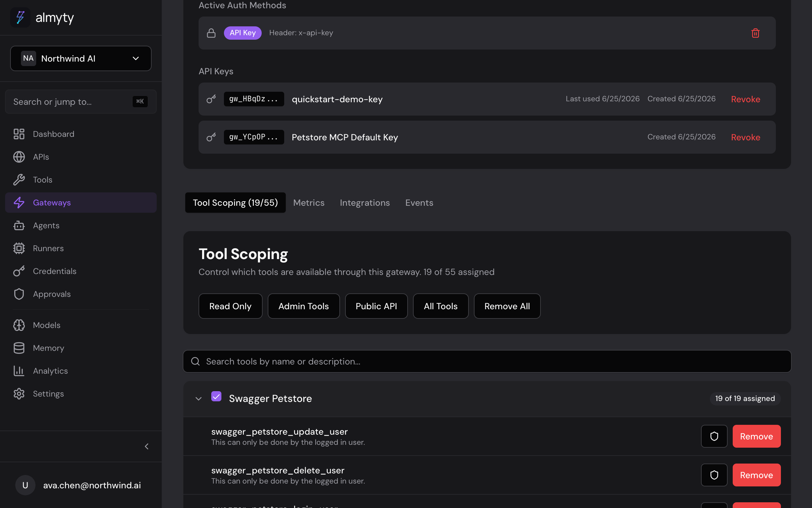Switch to the Metrics tab

[309, 203]
